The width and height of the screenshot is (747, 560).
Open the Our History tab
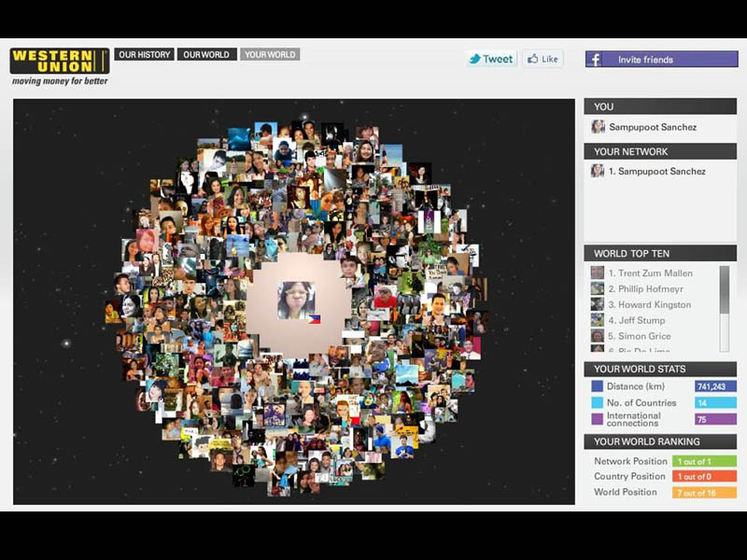point(145,55)
